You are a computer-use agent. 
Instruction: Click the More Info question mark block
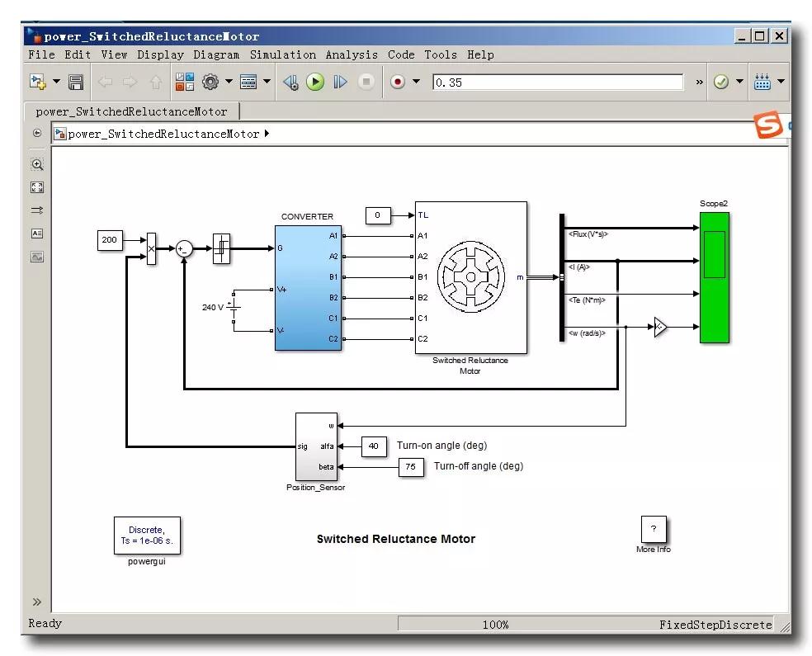click(653, 530)
